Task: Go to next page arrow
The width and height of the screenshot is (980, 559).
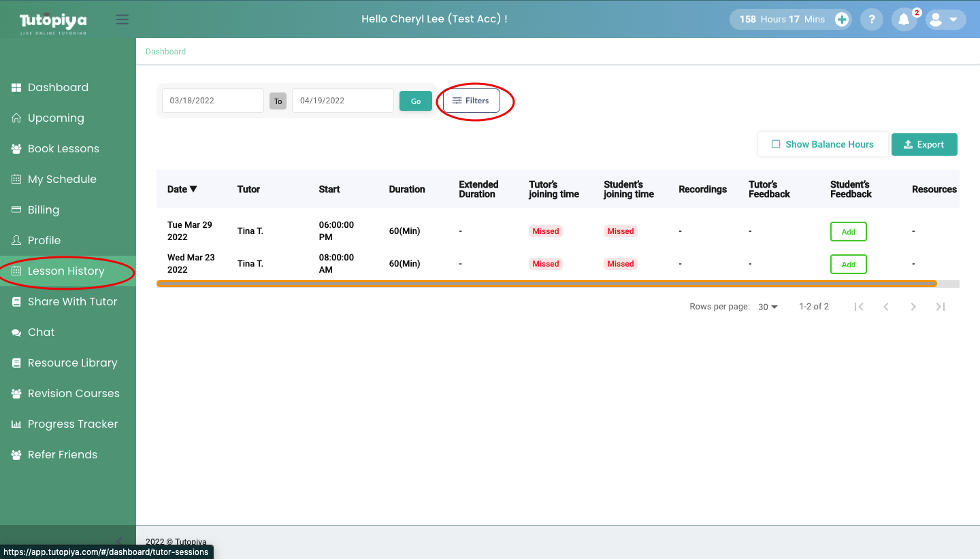Action: pos(913,307)
